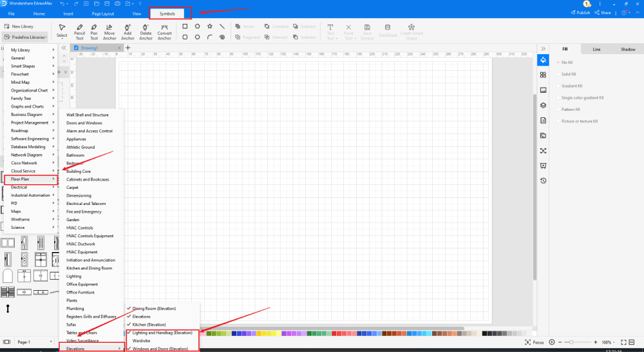The height and width of the screenshot is (352, 644).
Task: Click the Move Anchor tool
Action: [109, 32]
